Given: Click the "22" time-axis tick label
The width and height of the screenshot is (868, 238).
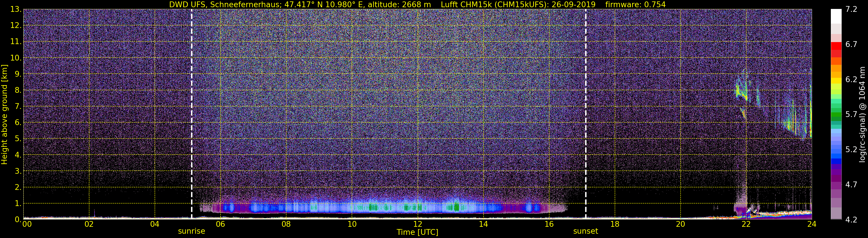Looking at the screenshot, I should click(746, 224).
